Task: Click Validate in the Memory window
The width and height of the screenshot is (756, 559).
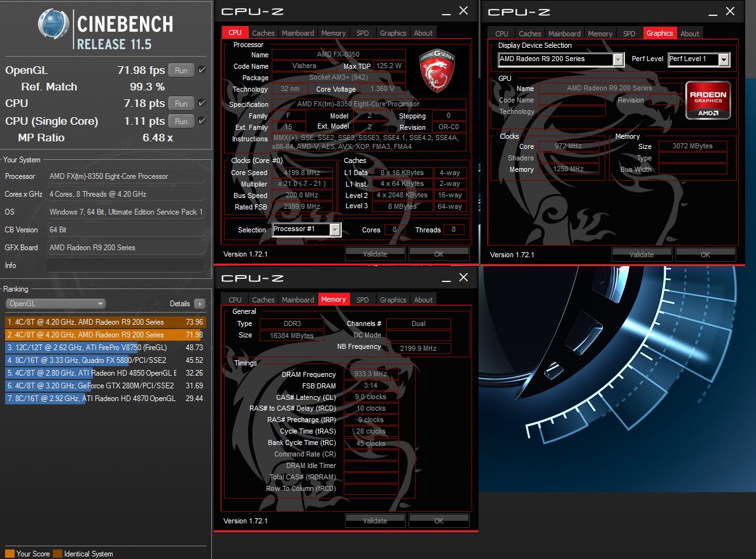Action: click(375, 520)
